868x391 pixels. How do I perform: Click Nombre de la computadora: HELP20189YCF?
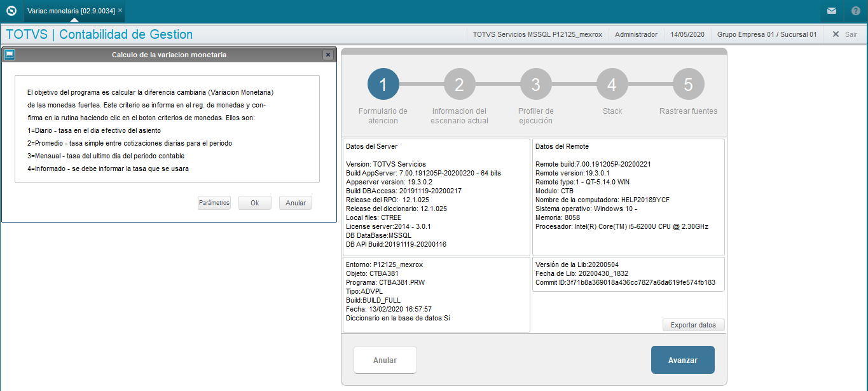[602, 200]
